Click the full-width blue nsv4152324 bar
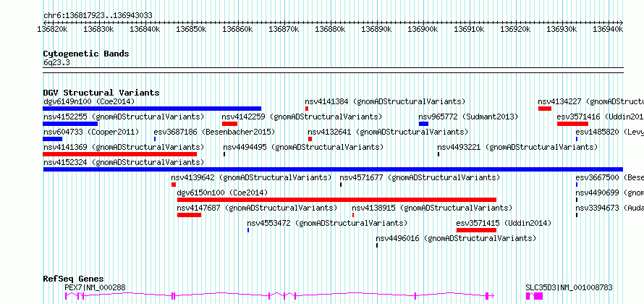 pos(333,169)
